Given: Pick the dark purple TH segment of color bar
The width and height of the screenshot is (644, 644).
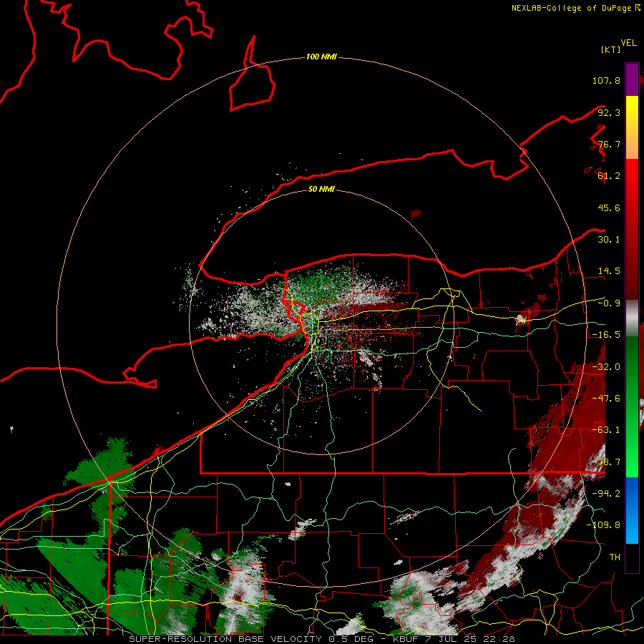Looking at the screenshot, I should [632, 557].
